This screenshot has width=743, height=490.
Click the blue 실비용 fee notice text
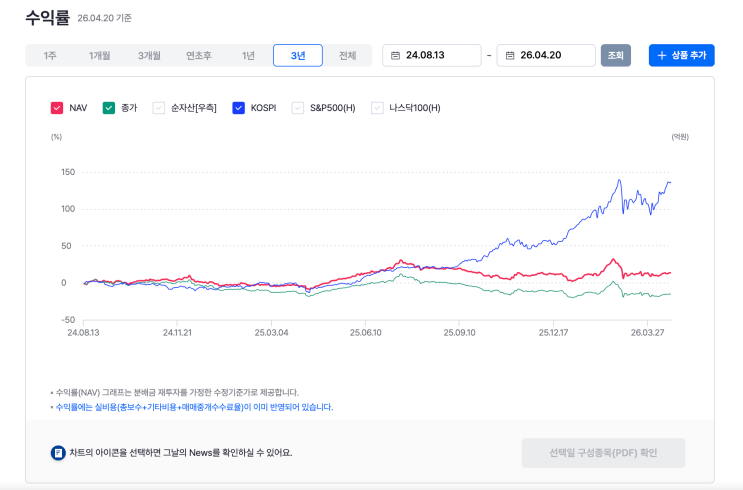194,407
